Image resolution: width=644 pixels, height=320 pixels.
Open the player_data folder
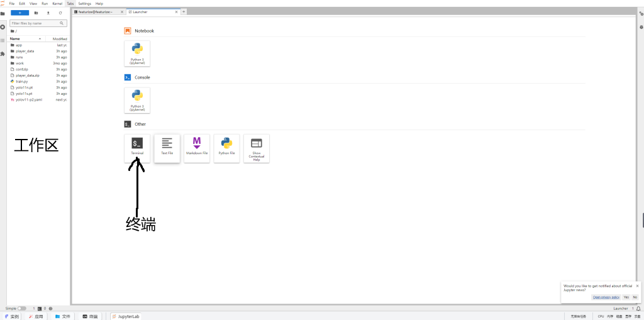[x=25, y=51]
